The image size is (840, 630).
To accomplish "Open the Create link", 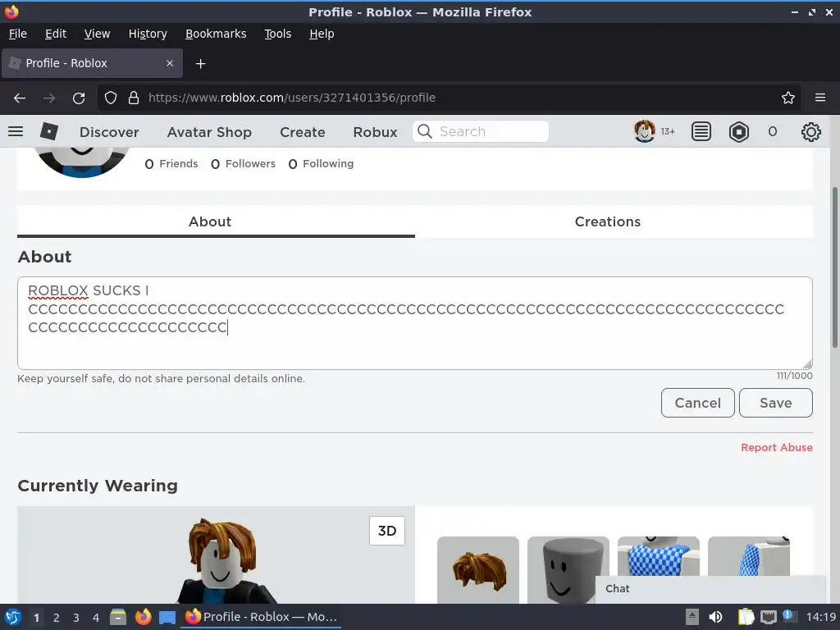I will tap(302, 132).
